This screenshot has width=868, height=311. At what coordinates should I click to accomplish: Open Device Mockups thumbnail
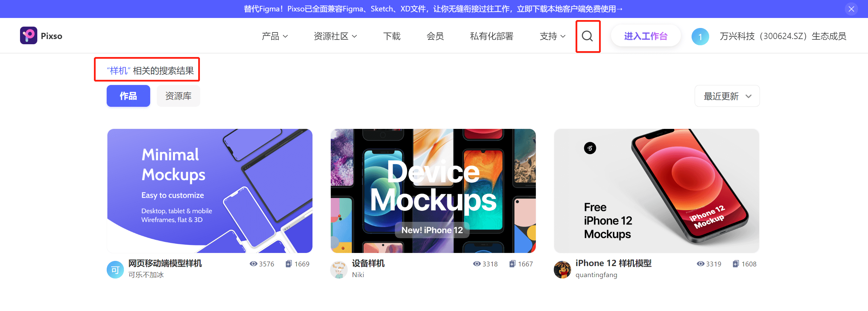point(433,191)
